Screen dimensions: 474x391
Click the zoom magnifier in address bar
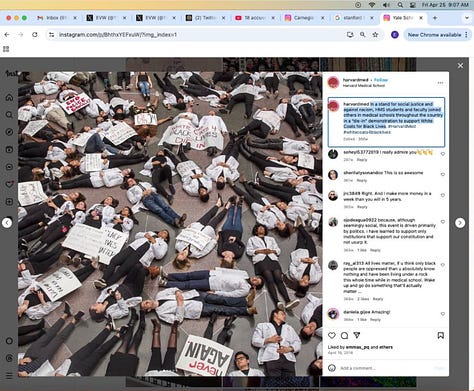pyautogui.click(x=363, y=35)
